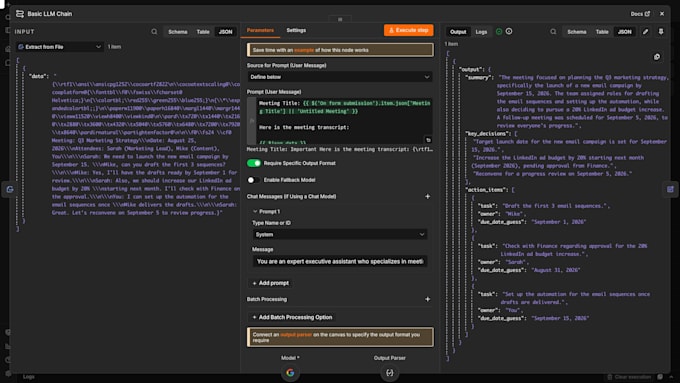The image size is (680, 383).
Task: Search the output data with magnifier icon
Action: pos(553,32)
